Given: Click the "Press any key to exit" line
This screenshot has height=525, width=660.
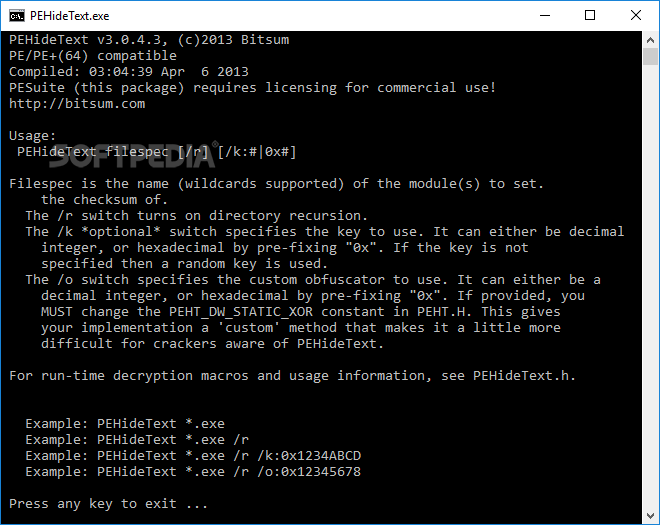Looking at the screenshot, I should [108, 503].
